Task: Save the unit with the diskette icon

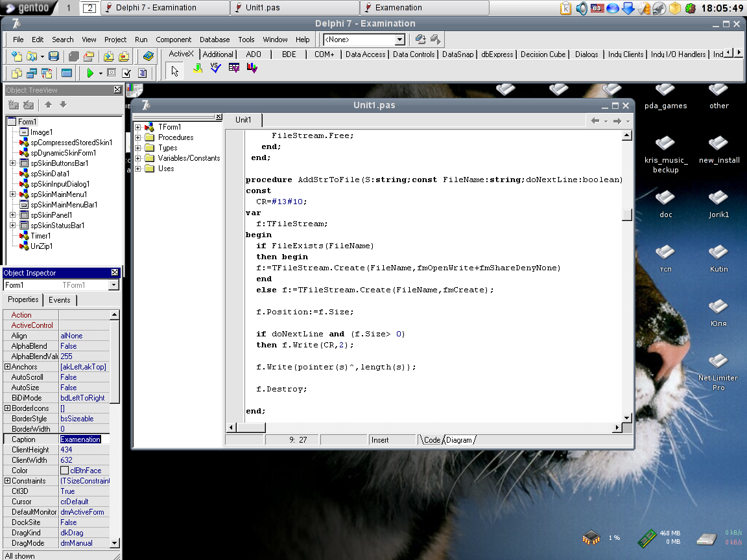Action: pos(54,56)
